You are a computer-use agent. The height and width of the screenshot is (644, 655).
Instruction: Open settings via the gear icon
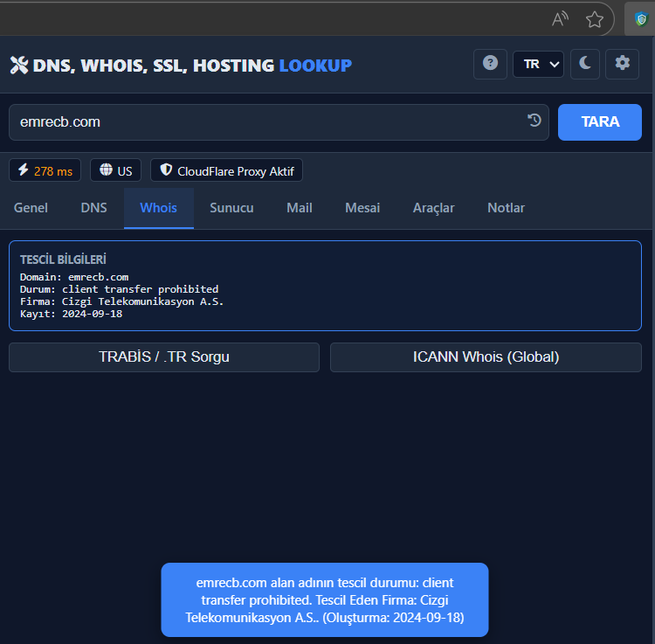tap(622, 64)
